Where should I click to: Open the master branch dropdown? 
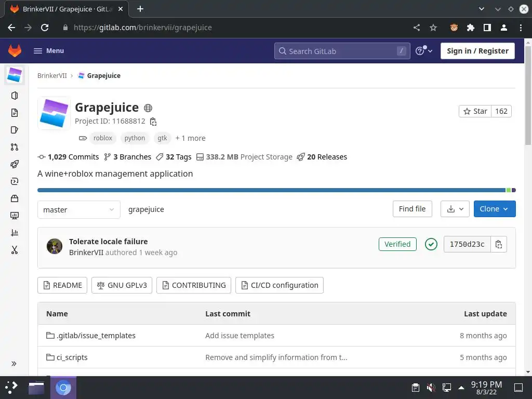click(x=79, y=210)
